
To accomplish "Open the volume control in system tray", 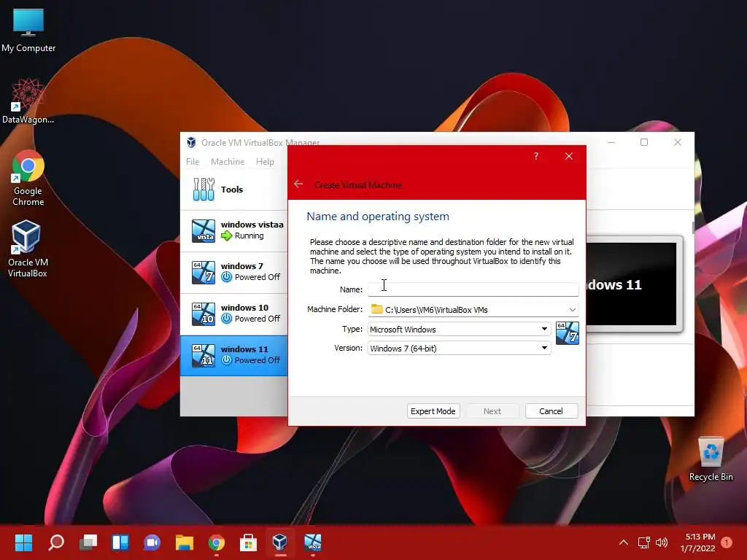I will pos(661,542).
